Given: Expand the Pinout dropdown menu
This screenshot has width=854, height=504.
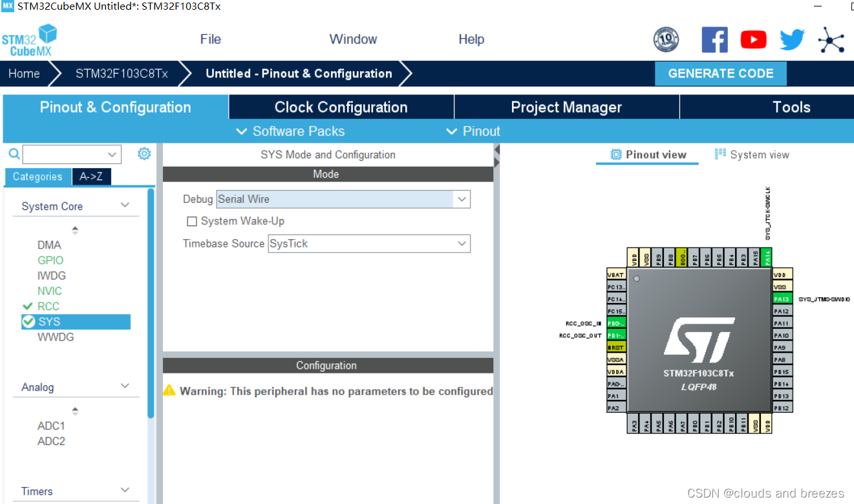Looking at the screenshot, I should pyautogui.click(x=474, y=131).
